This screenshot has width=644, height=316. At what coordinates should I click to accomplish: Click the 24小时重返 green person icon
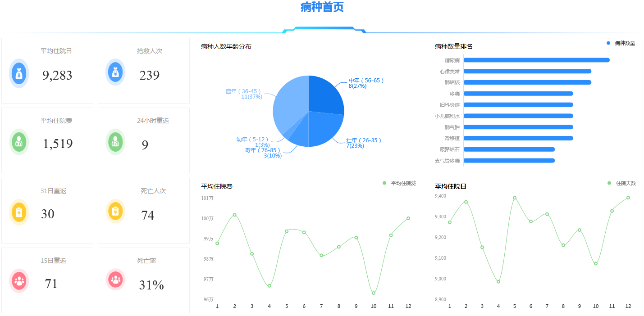click(x=115, y=142)
